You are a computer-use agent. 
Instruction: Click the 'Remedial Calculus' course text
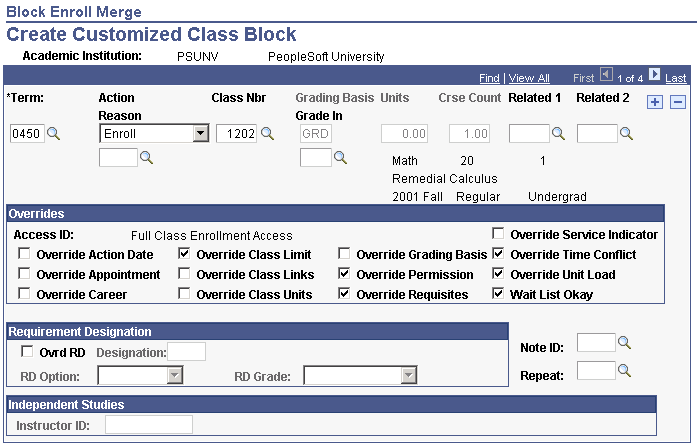pyautogui.click(x=445, y=179)
